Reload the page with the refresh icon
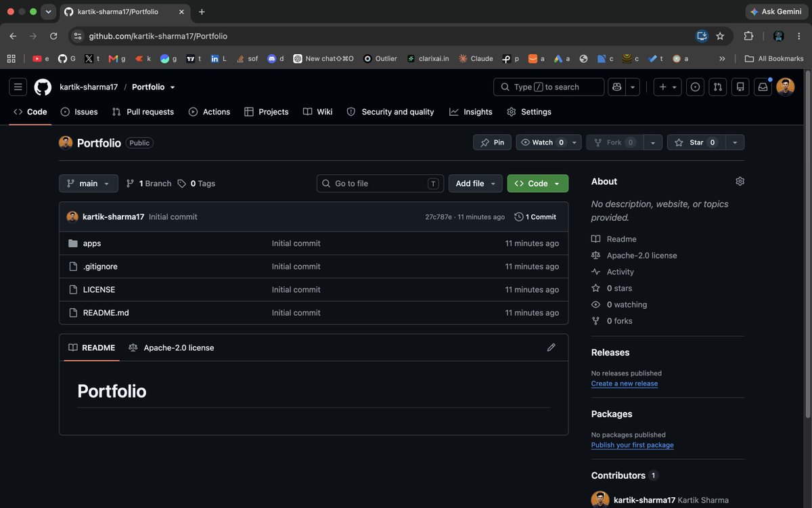Image resolution: width=812 pixels, height=508 pixels. pos(53,36)
